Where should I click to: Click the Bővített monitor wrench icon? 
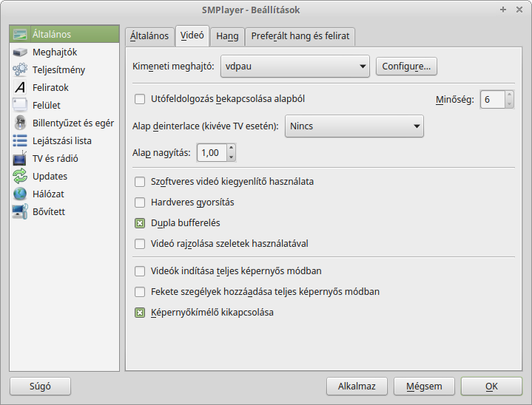tap(20, 211)
